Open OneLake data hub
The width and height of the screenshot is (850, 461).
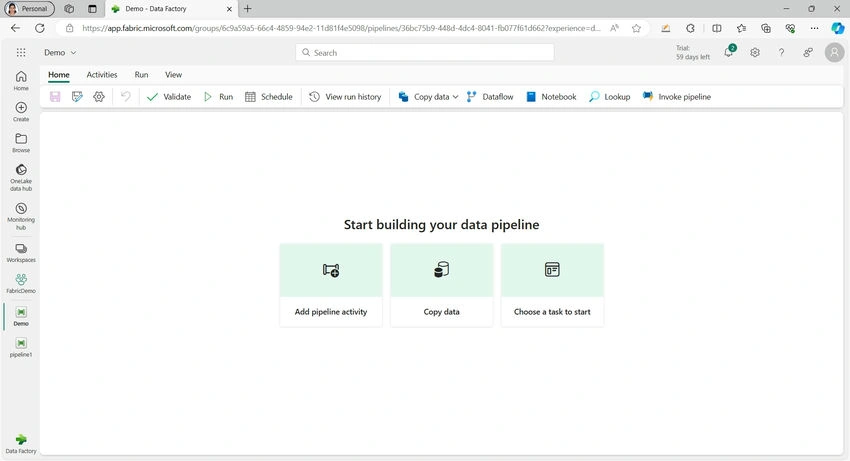21,177
